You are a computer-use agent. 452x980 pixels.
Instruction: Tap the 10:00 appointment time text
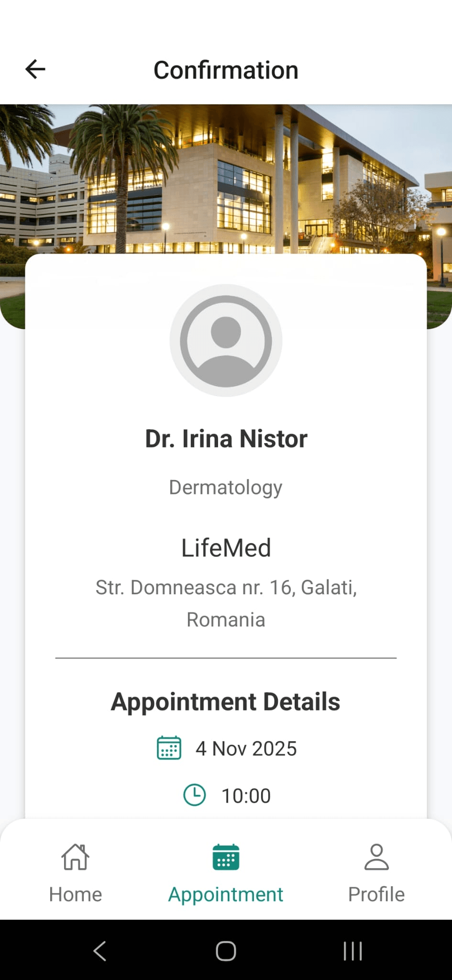246,796
